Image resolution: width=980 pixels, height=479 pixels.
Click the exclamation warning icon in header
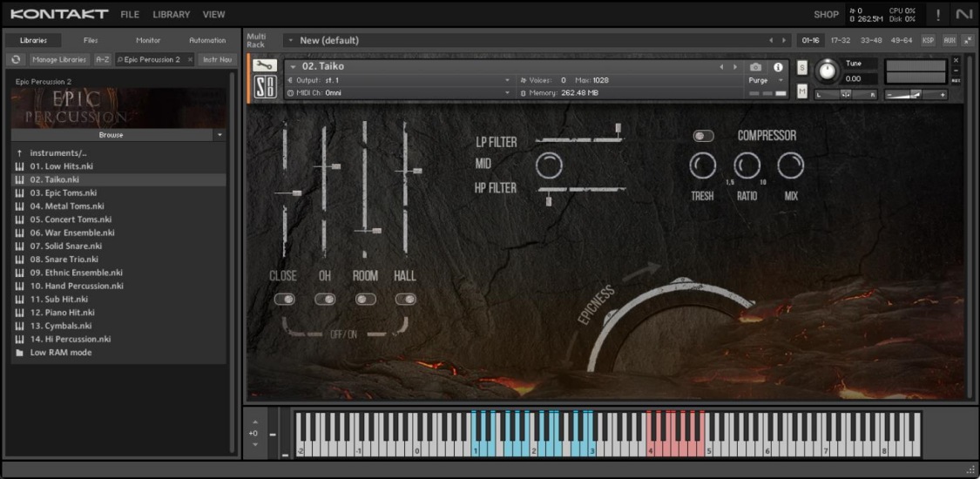(938, 15)
